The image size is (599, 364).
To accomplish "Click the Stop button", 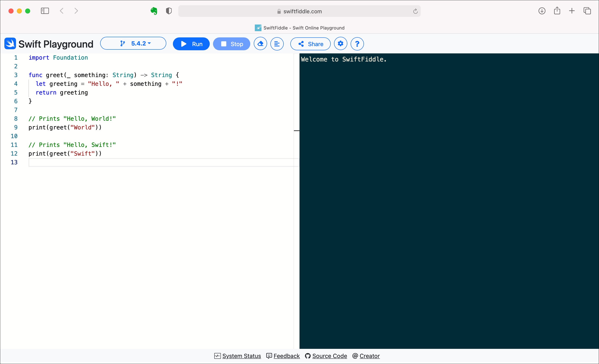I will tap(232, 44).
